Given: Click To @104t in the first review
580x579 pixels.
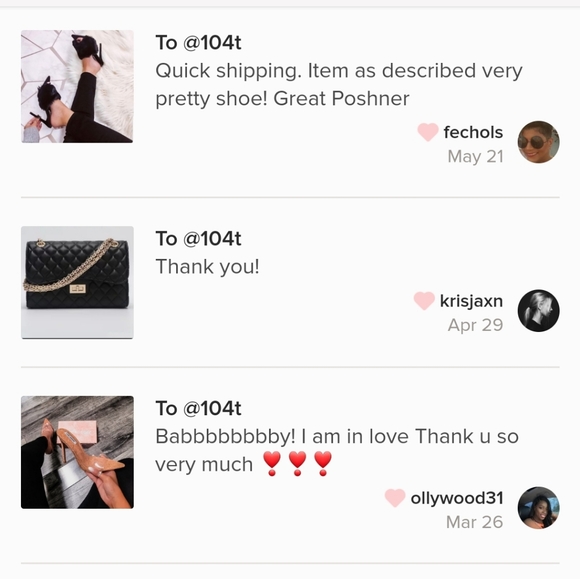Looking at the screenshot, I should (x=198, y=43).
